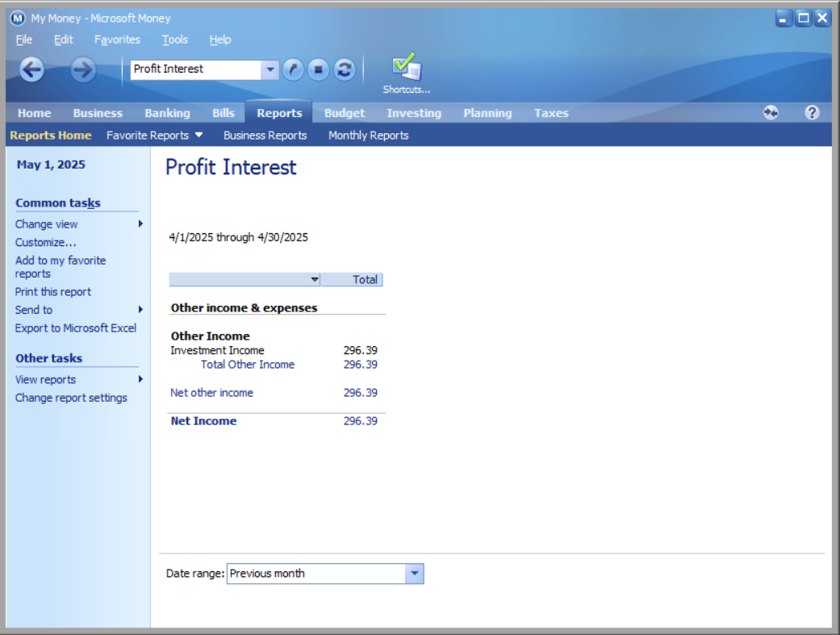
Task: Switch to the Budget tab
Action: tap(345, 113)
